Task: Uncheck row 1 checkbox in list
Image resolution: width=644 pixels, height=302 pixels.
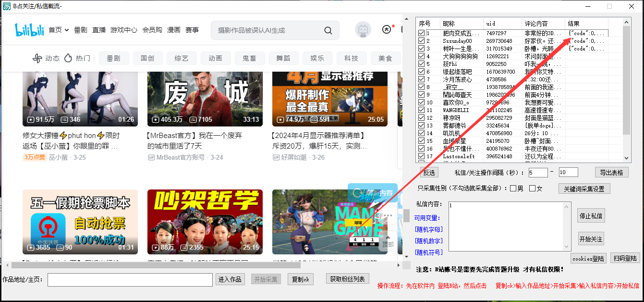Action: point(421,33)
